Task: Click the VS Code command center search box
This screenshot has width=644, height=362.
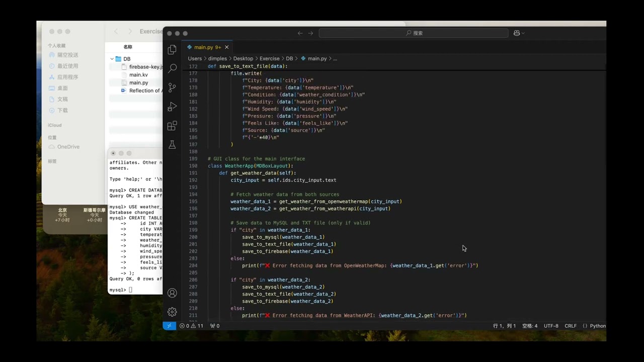Action: coord(414,33)
